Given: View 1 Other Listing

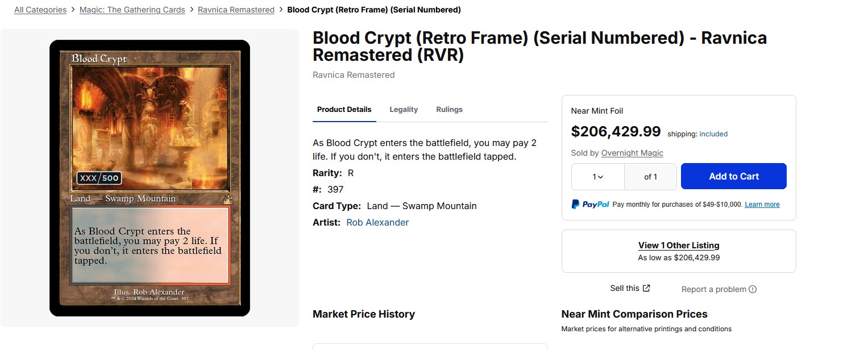Looking at the screenshot, I should tap(679, 245).
